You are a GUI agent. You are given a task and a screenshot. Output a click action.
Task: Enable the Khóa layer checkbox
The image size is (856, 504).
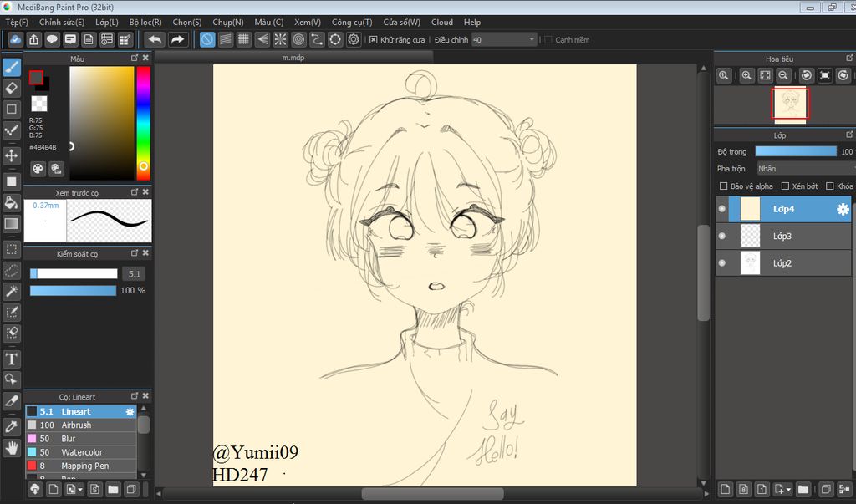[x=830, y=186]
